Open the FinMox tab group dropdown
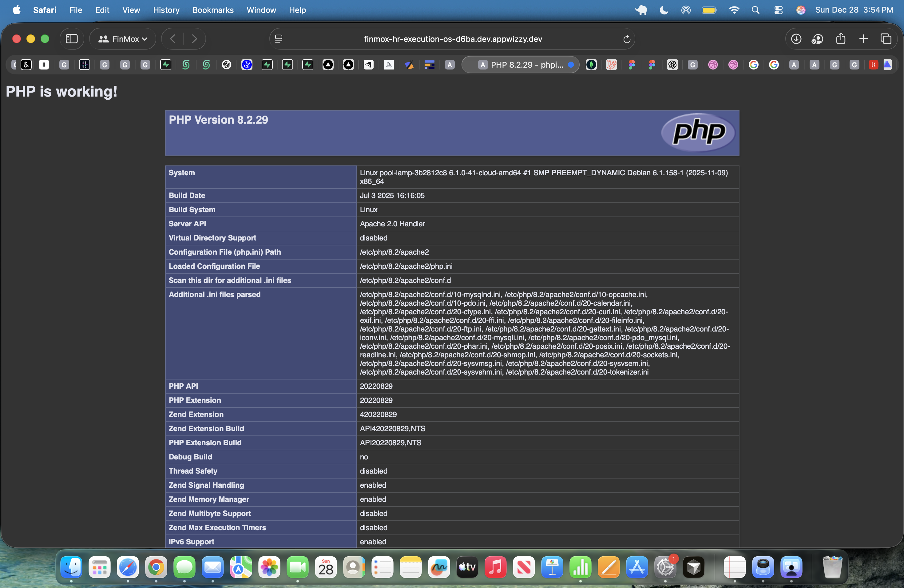The width and height of the screenshot is (904, 588). 123,39
